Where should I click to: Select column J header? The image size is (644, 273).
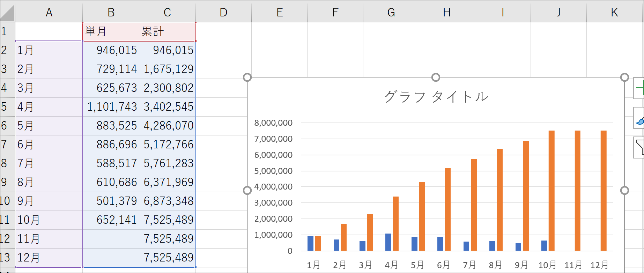pyautogui.click(x=558, y=13)
